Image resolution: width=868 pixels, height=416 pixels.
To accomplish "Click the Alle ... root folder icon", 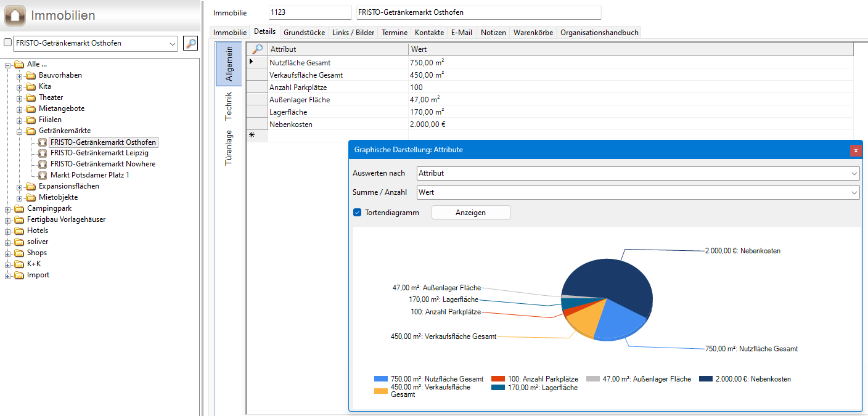I will tap(19, 64).
